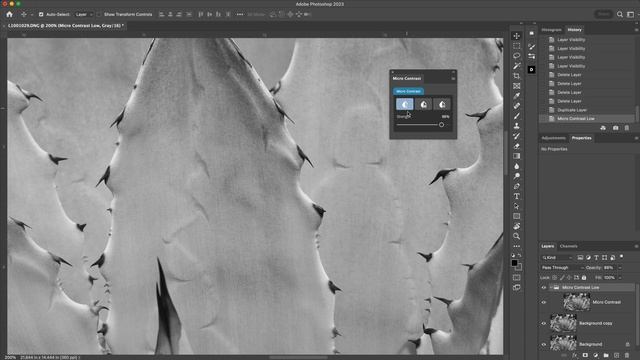Screen dimensions: 640x360
Task: Open Micro Contrast panel menu
Action: coord(453,78)
